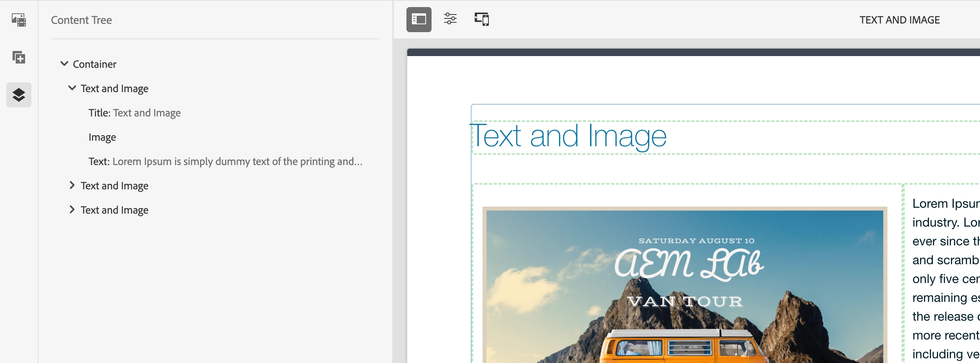Viewport: 980px width, 363px height.
Task: Open the device emulator icon
Action: 482,19
